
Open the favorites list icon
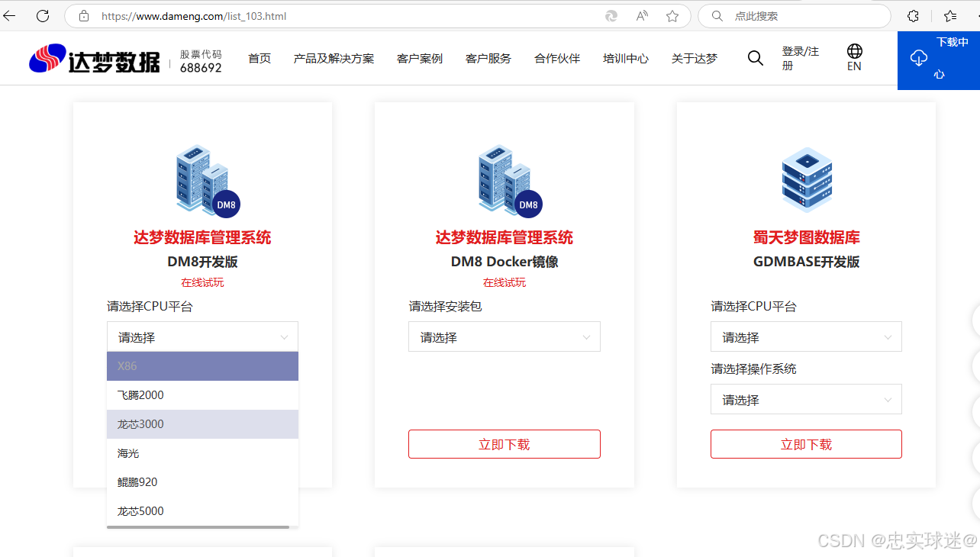click(950, 16)
